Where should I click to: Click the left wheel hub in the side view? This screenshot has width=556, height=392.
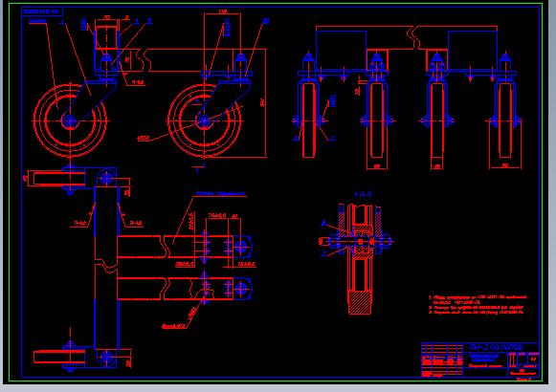(x=70, y=120)
